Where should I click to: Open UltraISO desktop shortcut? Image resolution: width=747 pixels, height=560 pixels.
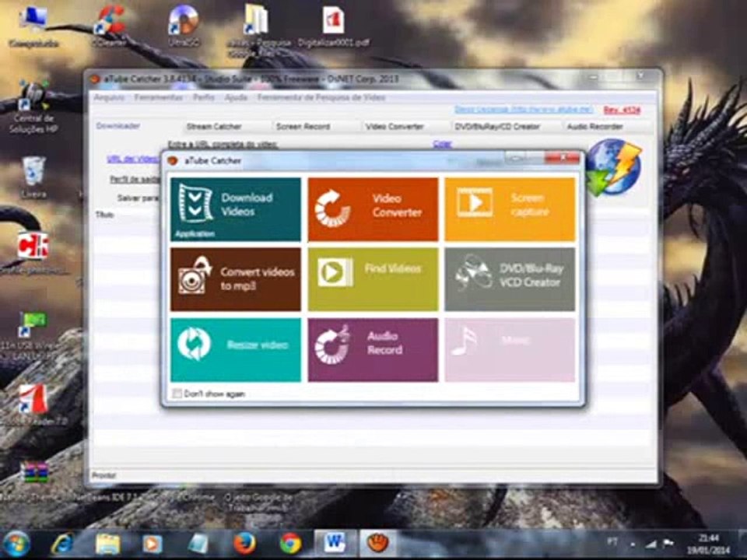(x=184, y=25)
